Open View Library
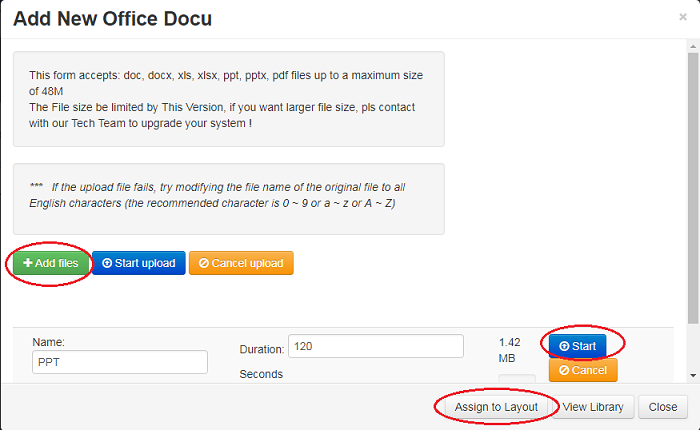Screen dimensions: 700x430 tap(593, 407)
